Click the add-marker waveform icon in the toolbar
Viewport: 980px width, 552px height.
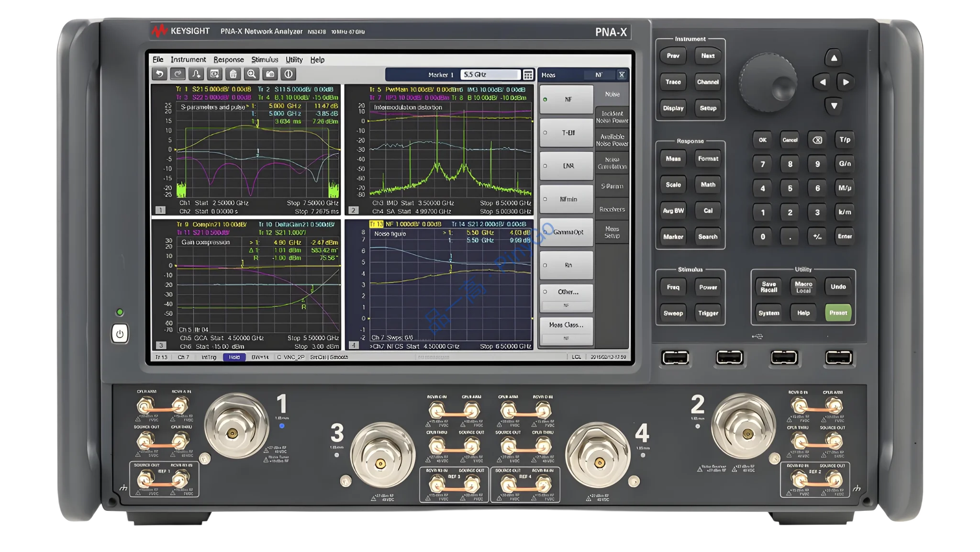point(196,74)
